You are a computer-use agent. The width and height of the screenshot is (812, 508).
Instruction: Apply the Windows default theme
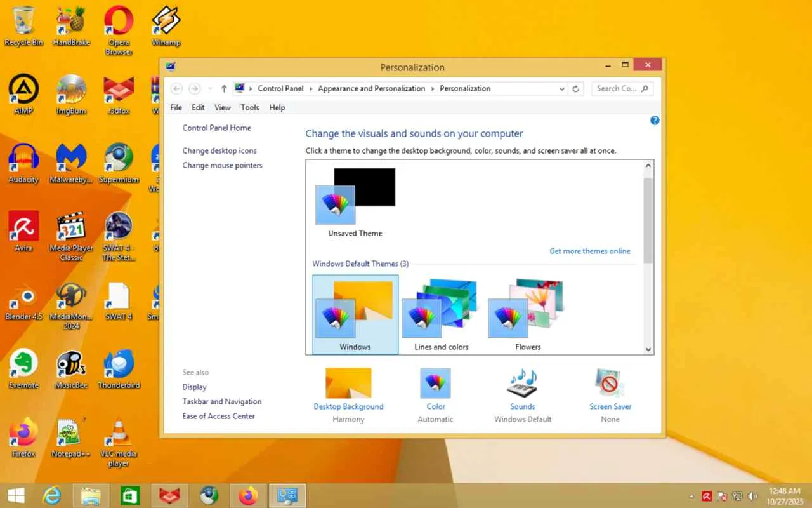click(355, 314)
